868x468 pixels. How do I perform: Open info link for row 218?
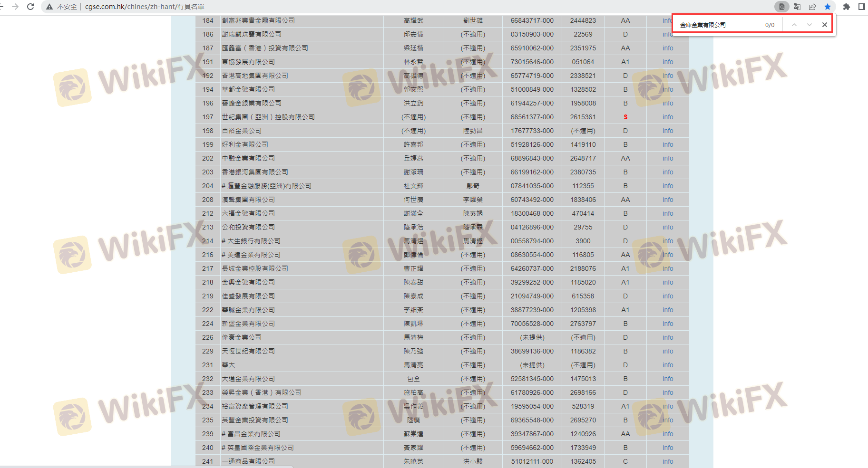[x=668, y=282]
